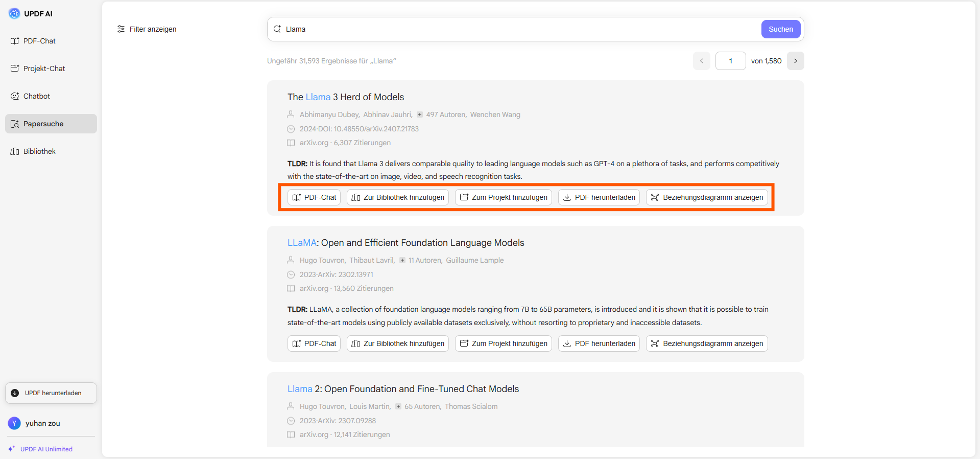The image size is (980, 459).
Task: Click the Suchen button
Action: (781, 29)
